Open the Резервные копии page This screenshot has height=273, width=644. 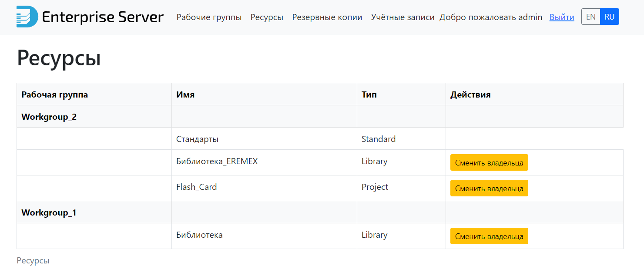coord(327,17)
